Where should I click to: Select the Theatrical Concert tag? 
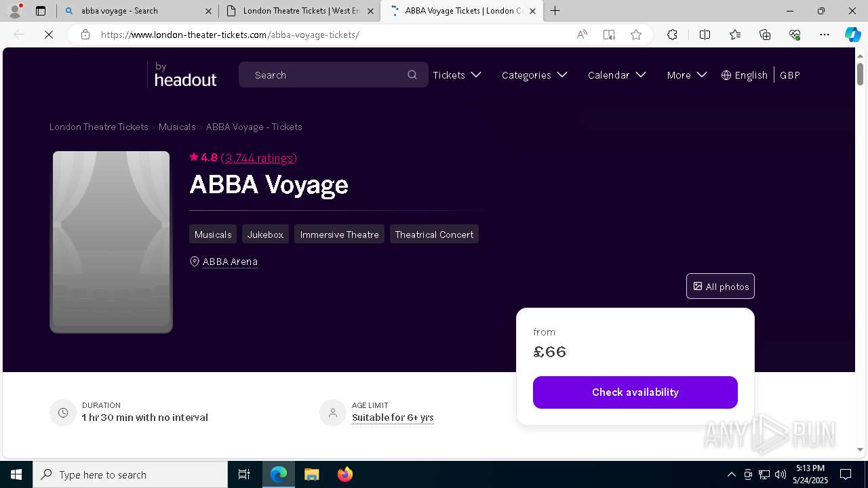pyautogui.click(x=434, y=235)
